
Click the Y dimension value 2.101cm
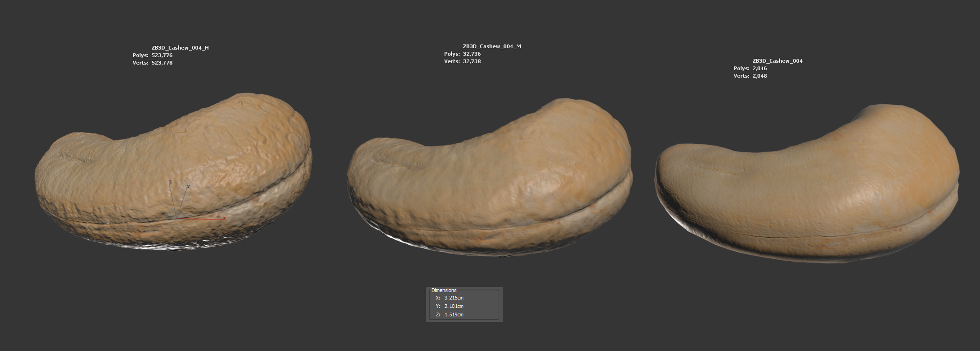[x=453, y=306]
